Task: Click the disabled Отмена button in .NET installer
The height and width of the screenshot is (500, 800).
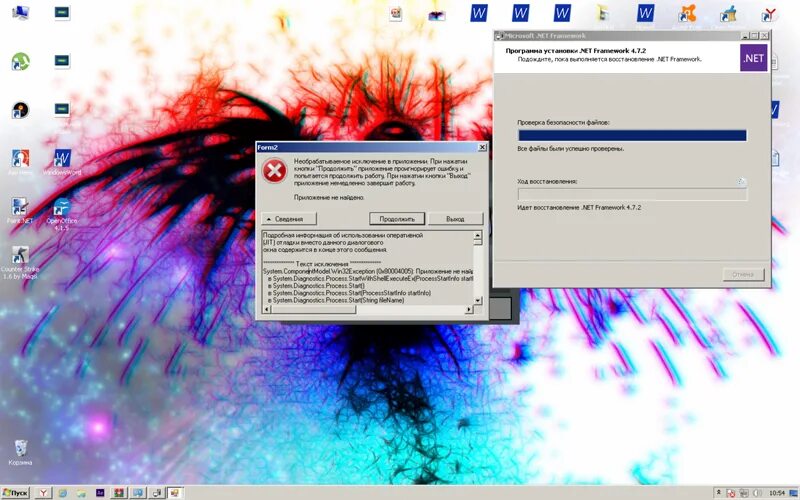Action: click(x=743, y=274)
